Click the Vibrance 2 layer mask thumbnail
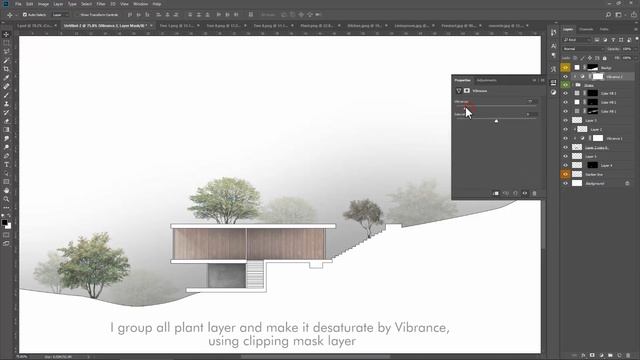 coord(598,77)
